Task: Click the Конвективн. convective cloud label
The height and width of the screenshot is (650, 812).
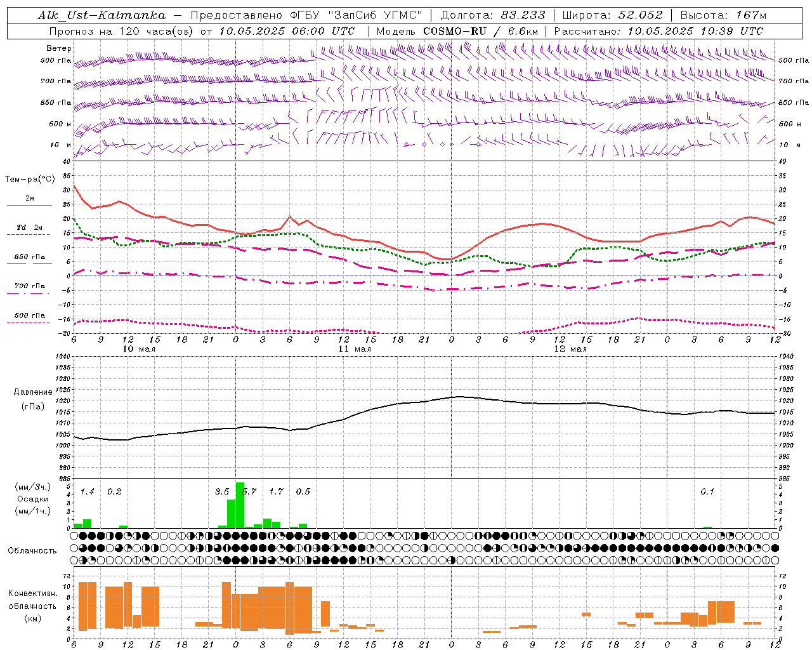Action: coord(32,593)
